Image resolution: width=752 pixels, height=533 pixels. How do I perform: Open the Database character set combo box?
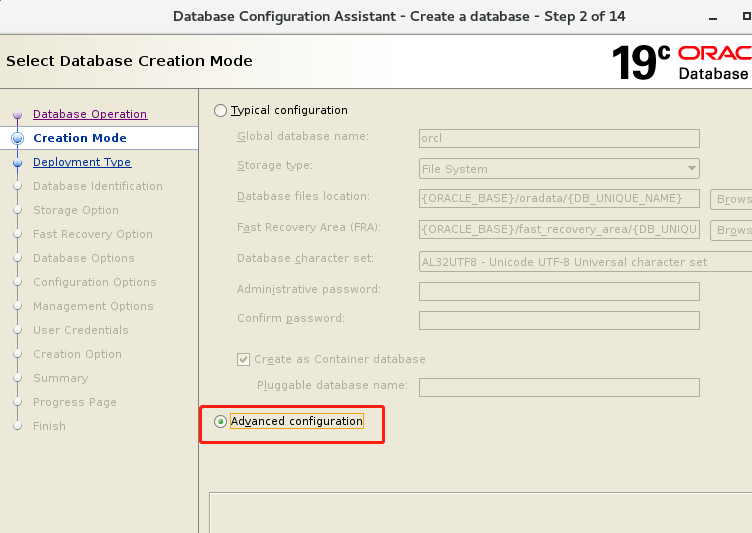coord(585,262)
